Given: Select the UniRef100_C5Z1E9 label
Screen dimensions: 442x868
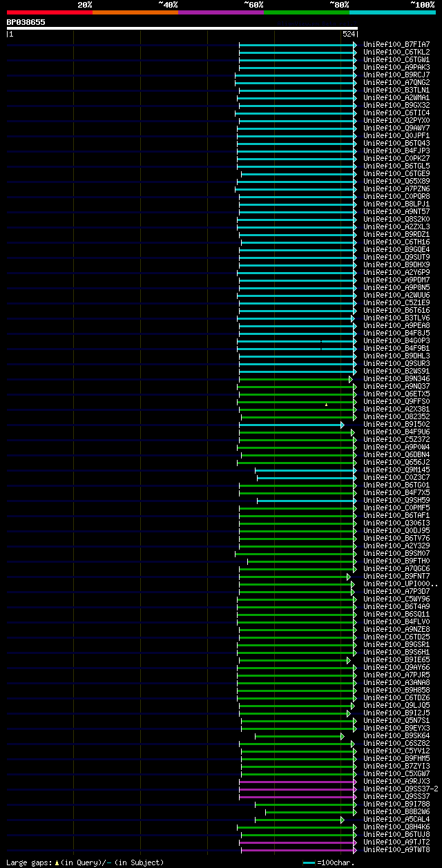Looking at the screenshot, I should tap(396, 302).
